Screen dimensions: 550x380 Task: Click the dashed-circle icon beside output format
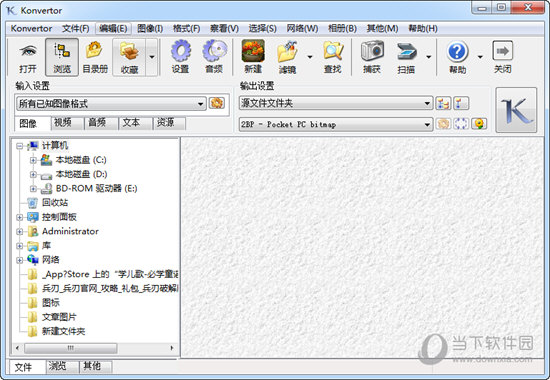(x=461, y=124)
